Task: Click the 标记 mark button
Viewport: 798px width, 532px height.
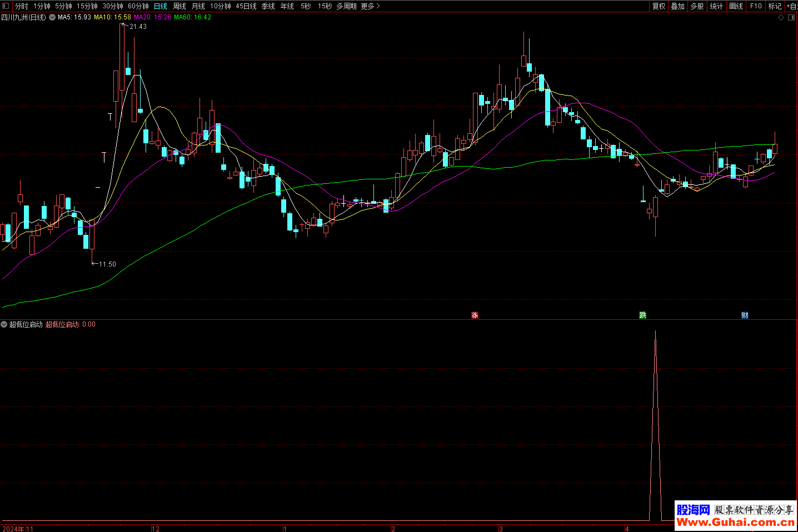Action: (775, 6)
